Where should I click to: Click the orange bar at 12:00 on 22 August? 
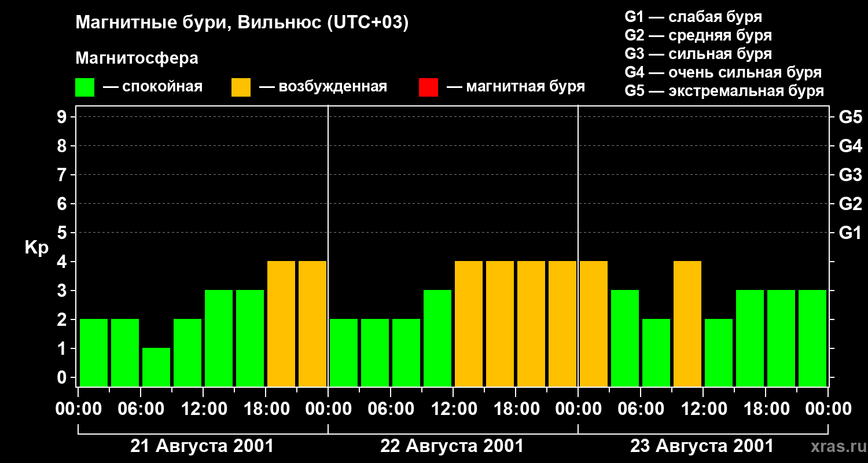469,324
